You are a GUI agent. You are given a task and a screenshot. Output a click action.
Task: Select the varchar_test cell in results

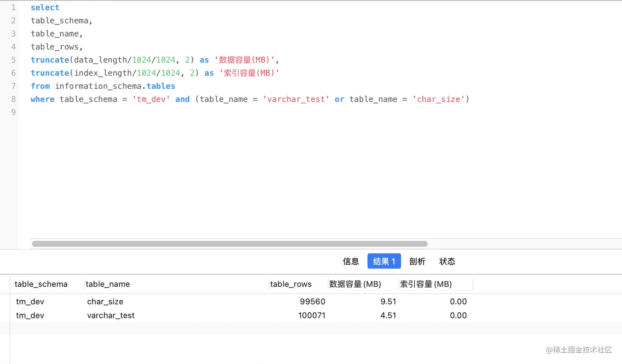[x=111, y=316]
